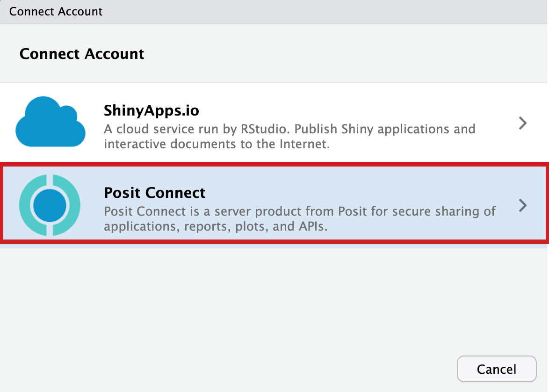Open Posit Connect via its right chevron
This screenshot has height=392, width=549.
[x=523, y=205]
